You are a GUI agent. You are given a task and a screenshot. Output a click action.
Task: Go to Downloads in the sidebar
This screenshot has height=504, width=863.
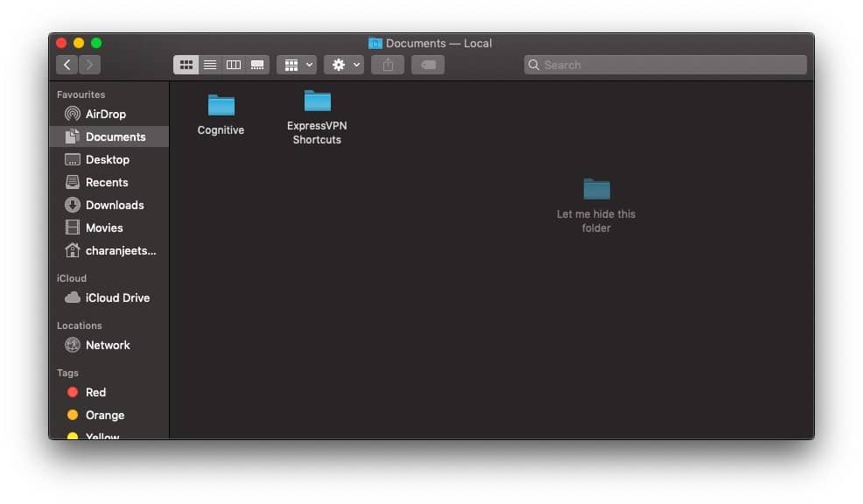click(x=114, y=205)
